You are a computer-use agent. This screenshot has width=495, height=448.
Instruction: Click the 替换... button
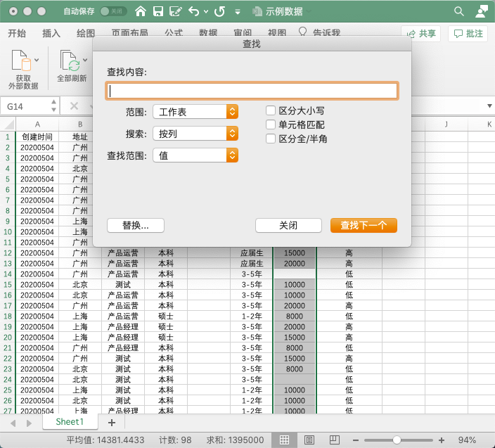coord(136,225)
